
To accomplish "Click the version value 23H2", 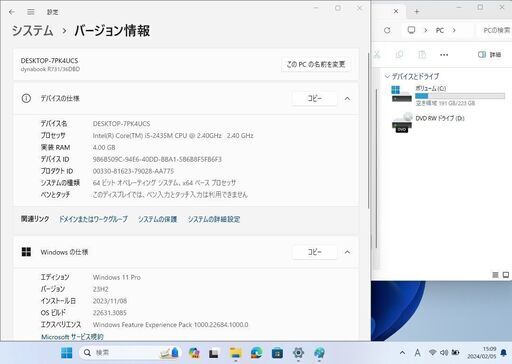I will click(100, 289).
